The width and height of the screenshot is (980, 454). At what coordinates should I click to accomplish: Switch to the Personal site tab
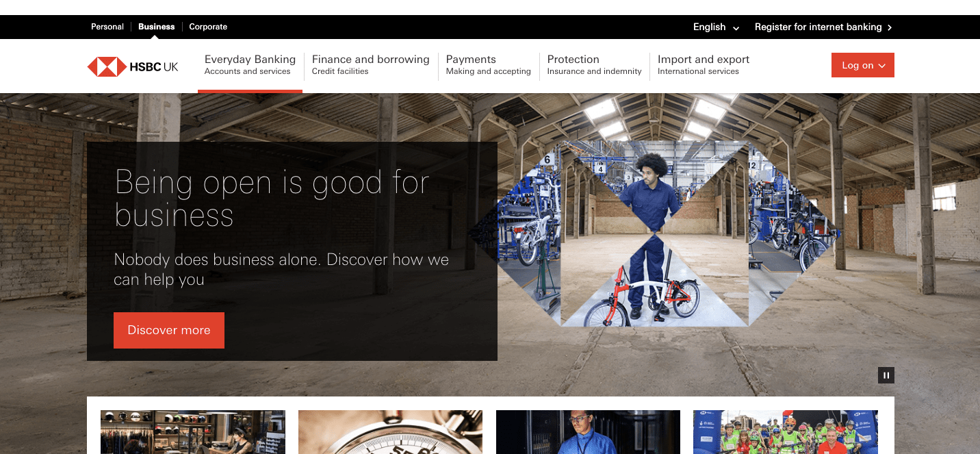coord(107,27)
